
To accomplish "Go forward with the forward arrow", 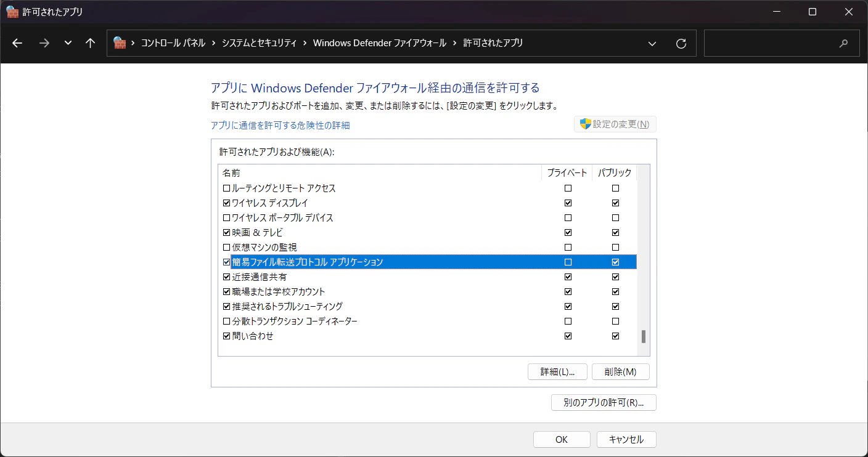I will coord(44,43).
